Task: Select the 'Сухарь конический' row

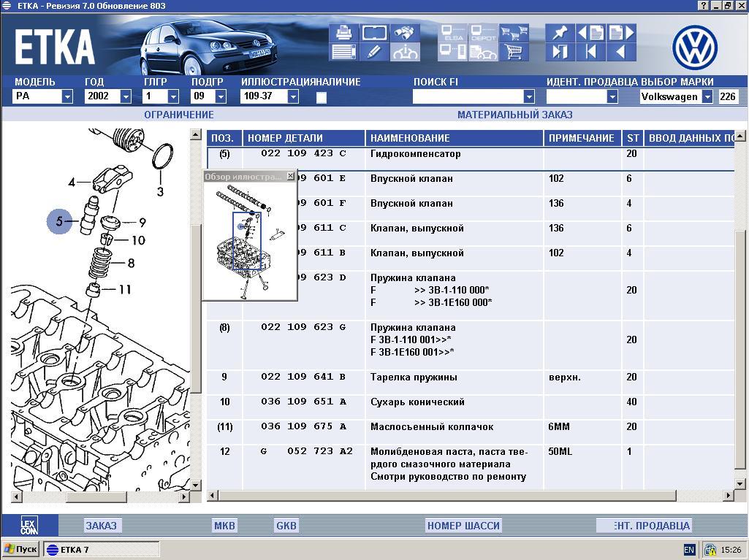Action: tap(471, 407)
